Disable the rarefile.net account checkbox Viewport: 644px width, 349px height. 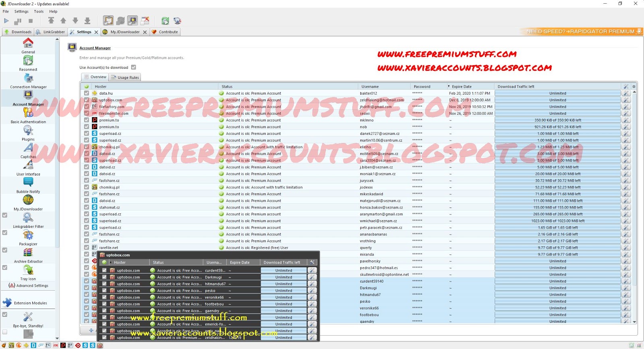click(x=87, y=247)
